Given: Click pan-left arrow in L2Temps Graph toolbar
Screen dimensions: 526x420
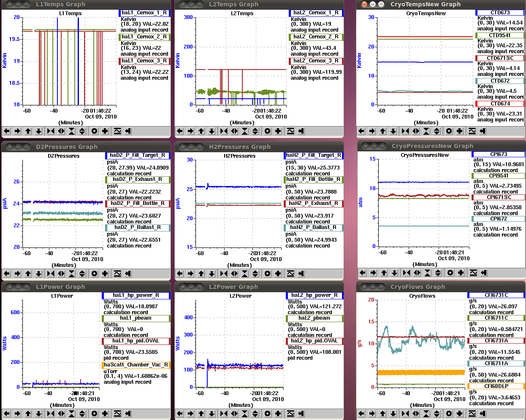Looking at the screenshot, I should coord(180,131).
